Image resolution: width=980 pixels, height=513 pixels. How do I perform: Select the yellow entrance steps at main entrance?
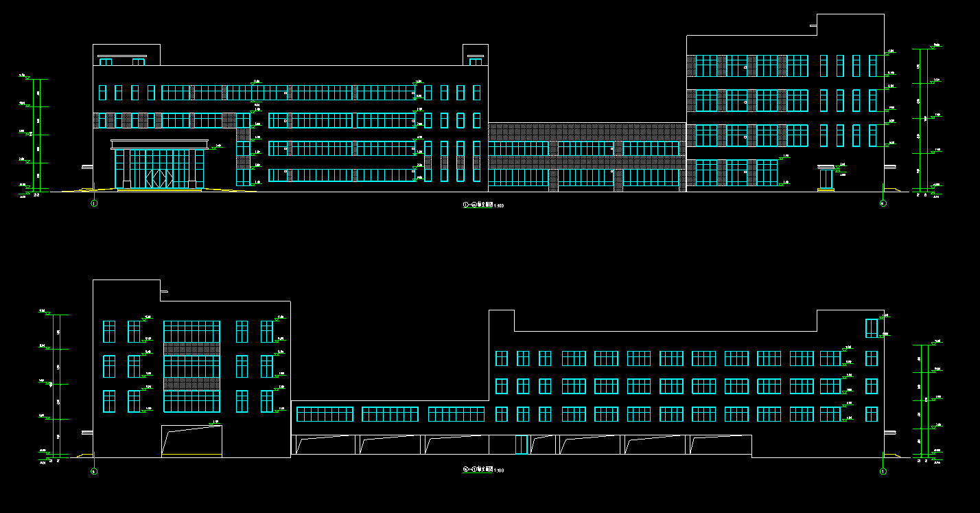pos(159,190)
